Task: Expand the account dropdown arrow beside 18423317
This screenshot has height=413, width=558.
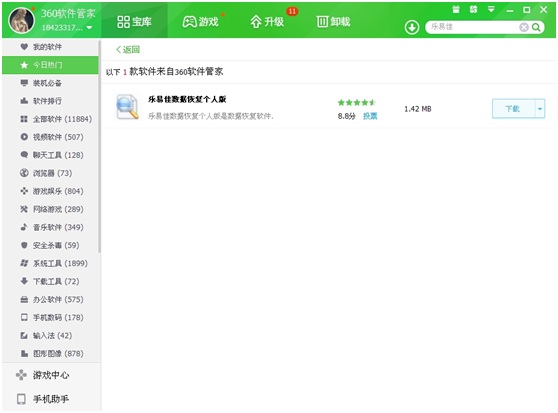Action: pos(89,28)
